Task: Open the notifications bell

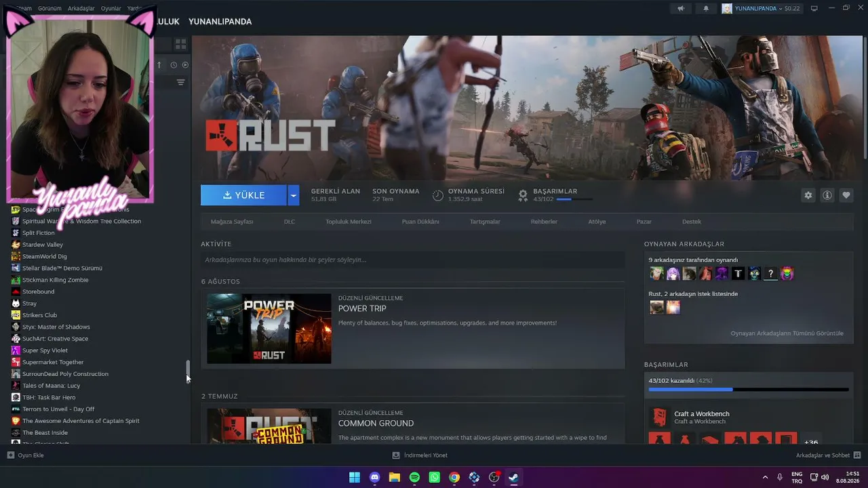Action: point(706,9)
